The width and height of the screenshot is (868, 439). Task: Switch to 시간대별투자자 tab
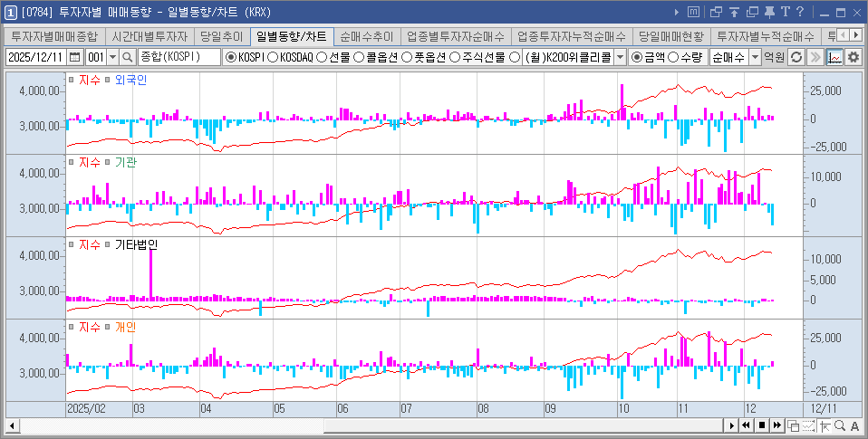[x=149, y=36]
